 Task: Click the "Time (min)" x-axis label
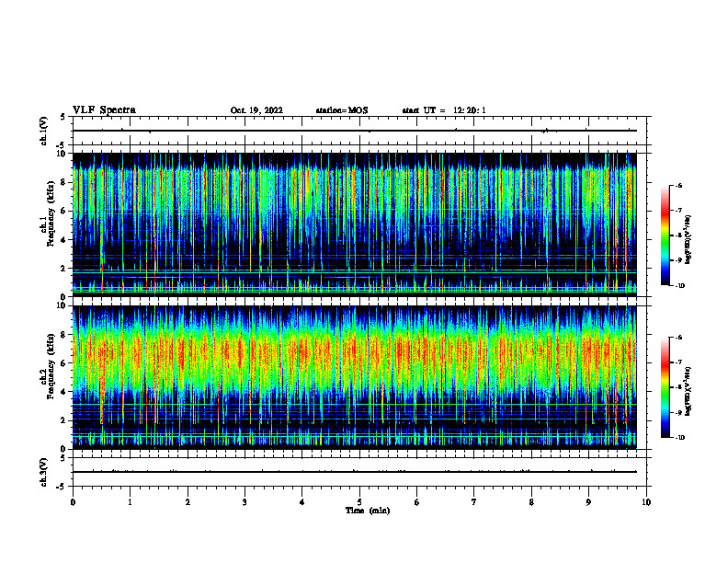click(x=368, y=511)
